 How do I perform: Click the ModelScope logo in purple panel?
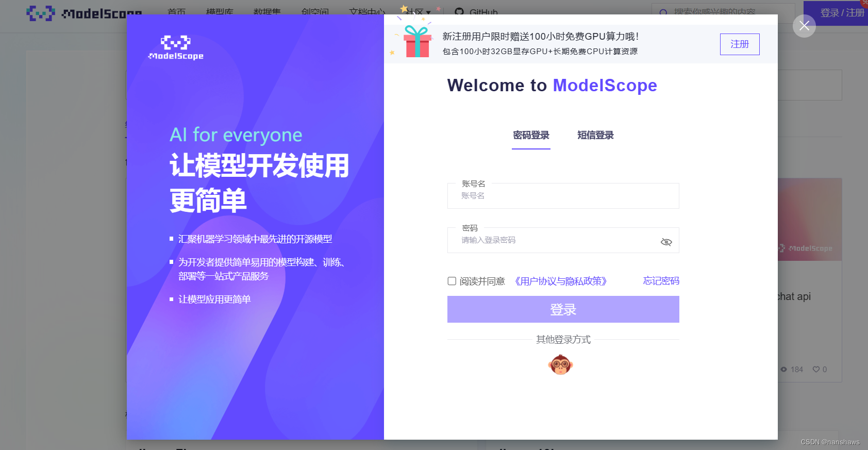(176, 47)
